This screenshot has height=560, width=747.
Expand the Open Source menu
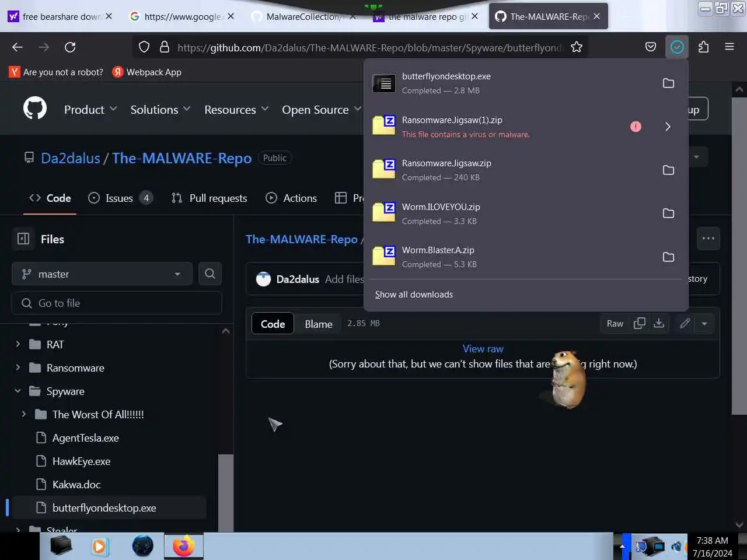click(322, 110)
